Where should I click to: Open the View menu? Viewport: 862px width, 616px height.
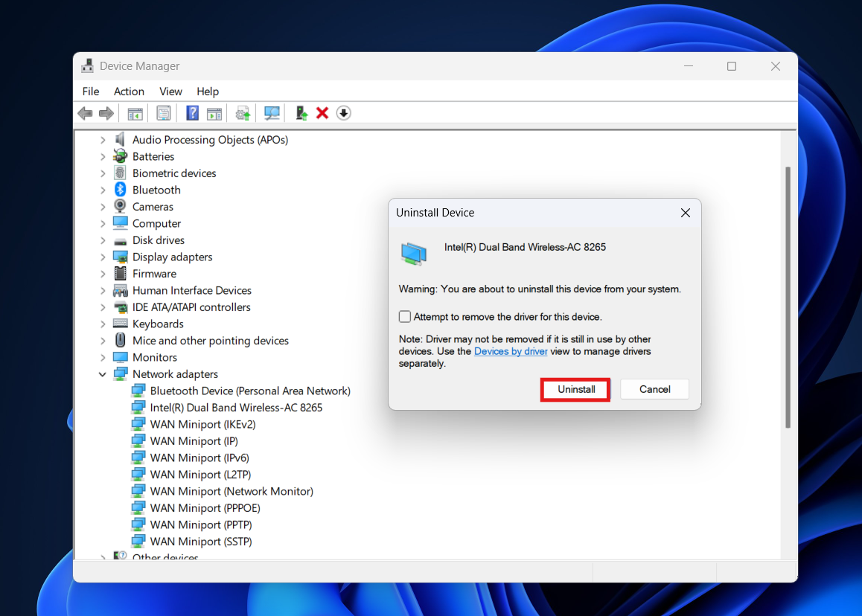170,91
